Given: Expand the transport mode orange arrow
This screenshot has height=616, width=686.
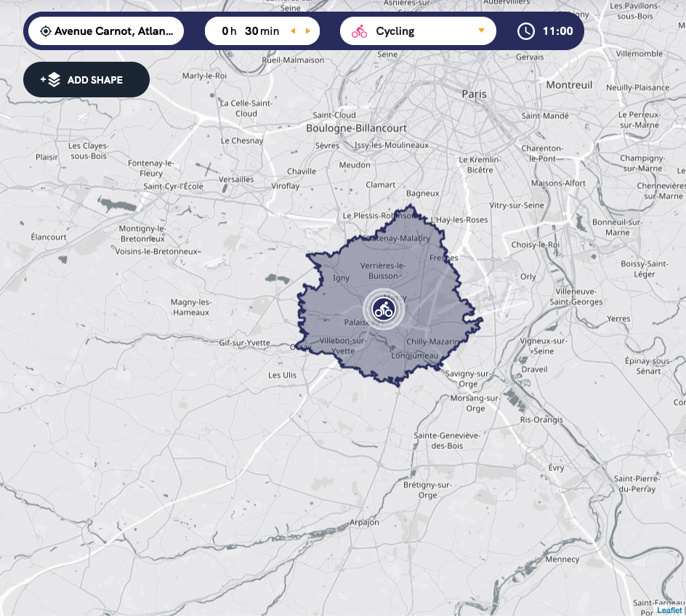Looking at the screenshot, I should [481, 31].
